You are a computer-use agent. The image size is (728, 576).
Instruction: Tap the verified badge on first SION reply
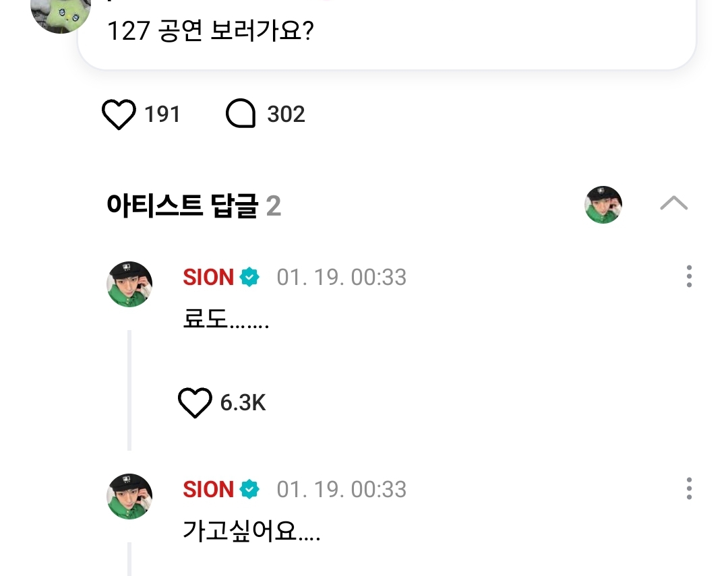tap(249, 277)
